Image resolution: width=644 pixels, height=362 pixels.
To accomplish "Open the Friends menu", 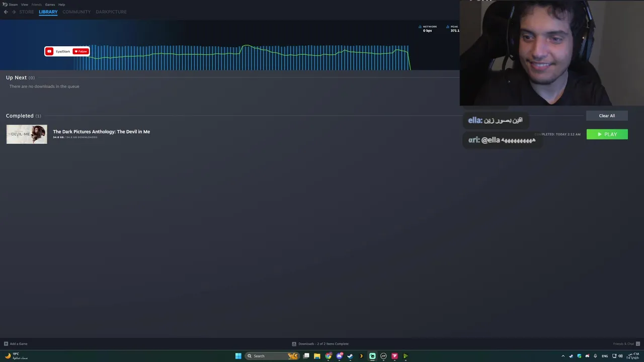I will 37,5.
